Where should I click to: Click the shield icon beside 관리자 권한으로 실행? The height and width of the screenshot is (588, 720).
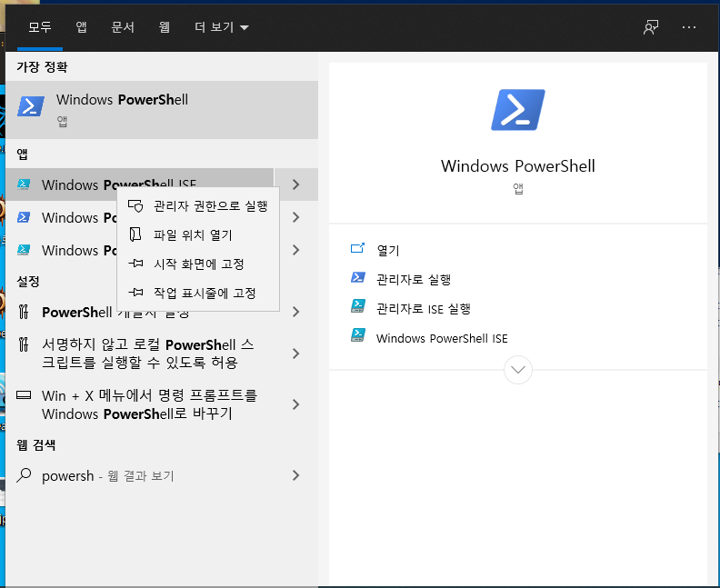135,206
